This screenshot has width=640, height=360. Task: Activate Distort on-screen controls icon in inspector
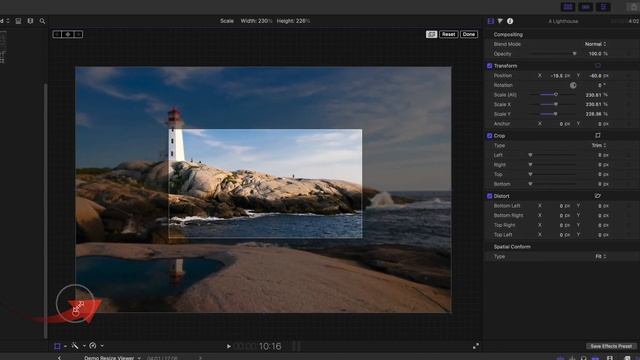[598, 196]
